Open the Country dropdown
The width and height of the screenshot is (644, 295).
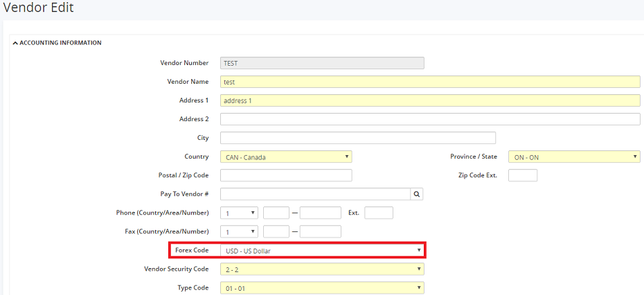(285, 157)
